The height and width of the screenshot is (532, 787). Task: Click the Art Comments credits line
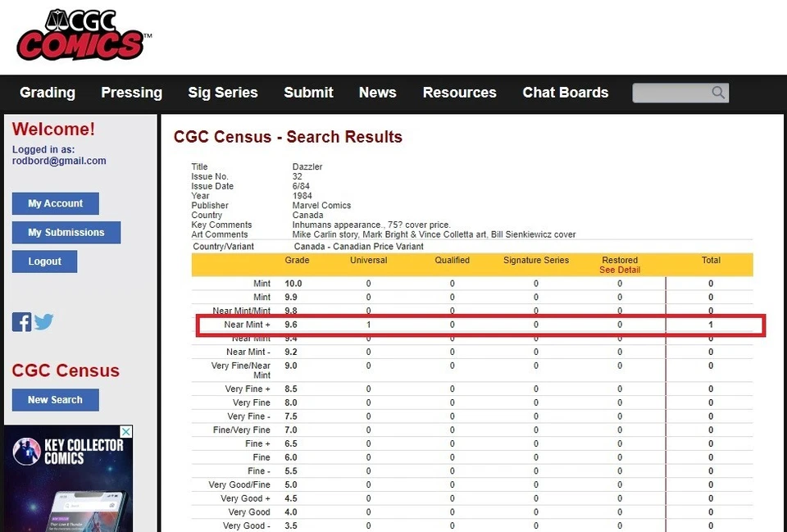coord(434,234)
